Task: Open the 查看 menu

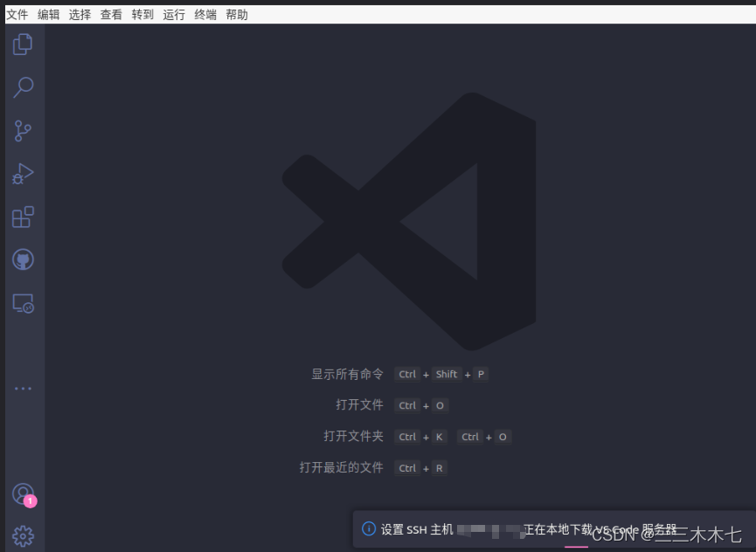Action: pos(111,15)
